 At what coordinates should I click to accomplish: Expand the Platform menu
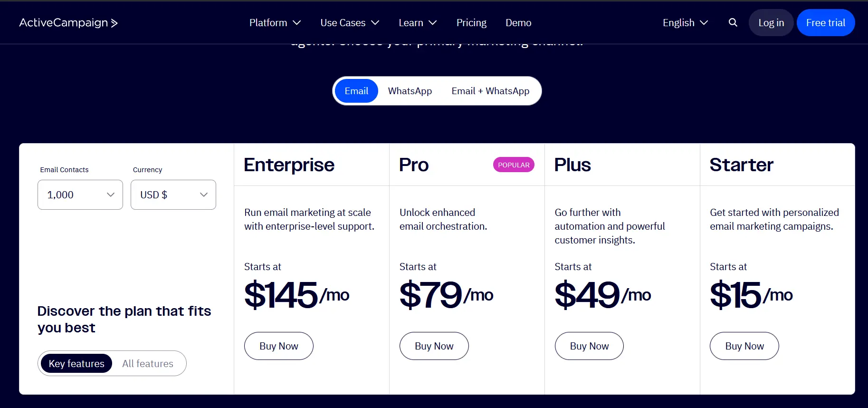point(275,23)
